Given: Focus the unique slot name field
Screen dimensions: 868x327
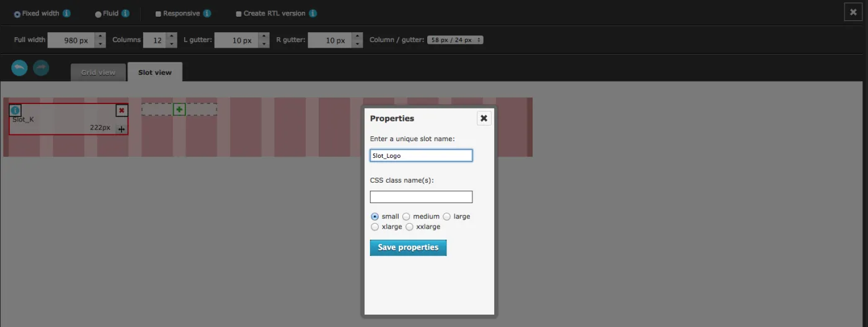Looking at the screenshot, I should (x=421, y=155).
